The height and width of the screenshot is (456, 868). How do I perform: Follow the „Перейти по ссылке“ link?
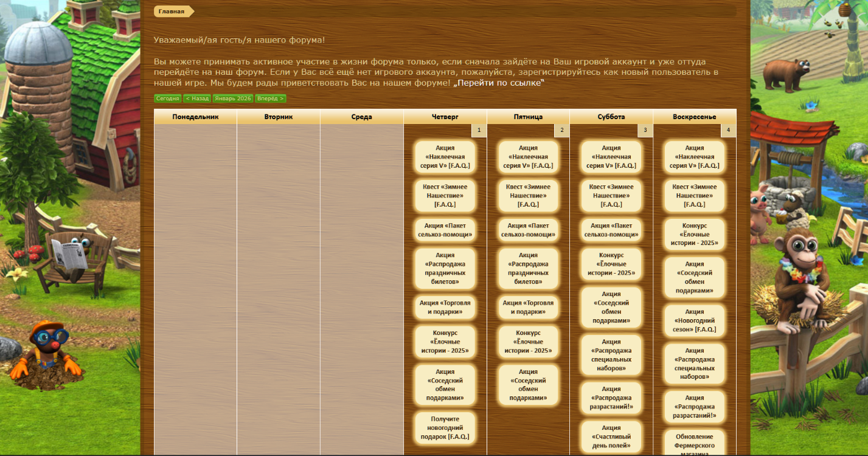point(499,83)
